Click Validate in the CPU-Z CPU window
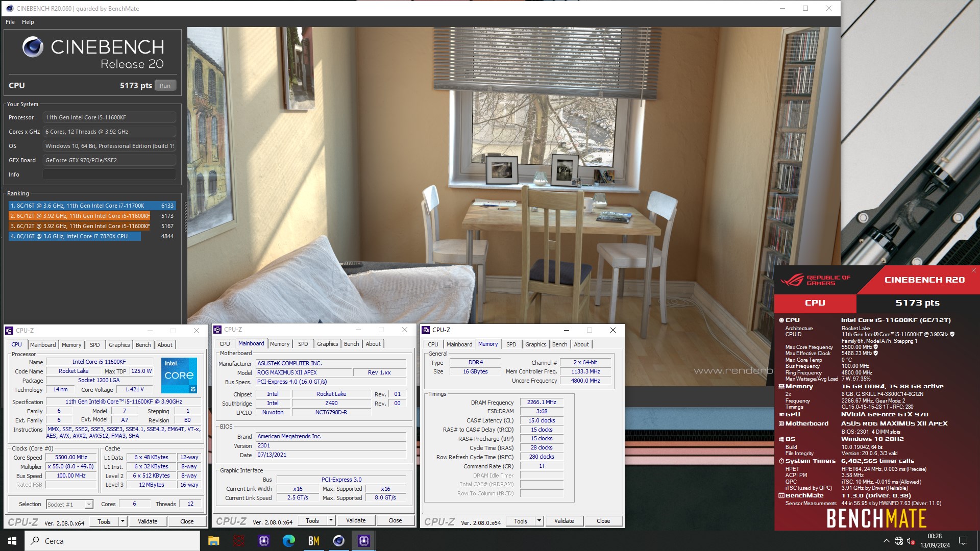This screenshot has height=551, width=980. coord(148,521)
